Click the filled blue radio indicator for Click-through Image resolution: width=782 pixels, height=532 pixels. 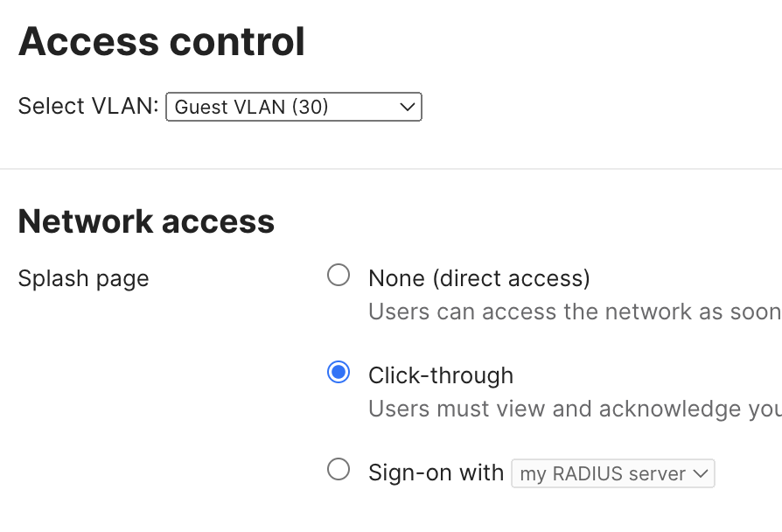coord(339,372)
